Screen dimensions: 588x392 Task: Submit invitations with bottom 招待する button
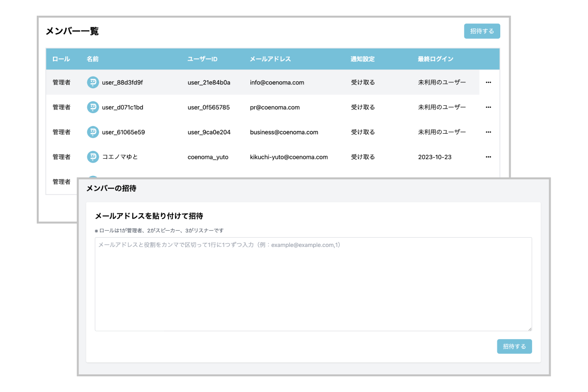514,346
